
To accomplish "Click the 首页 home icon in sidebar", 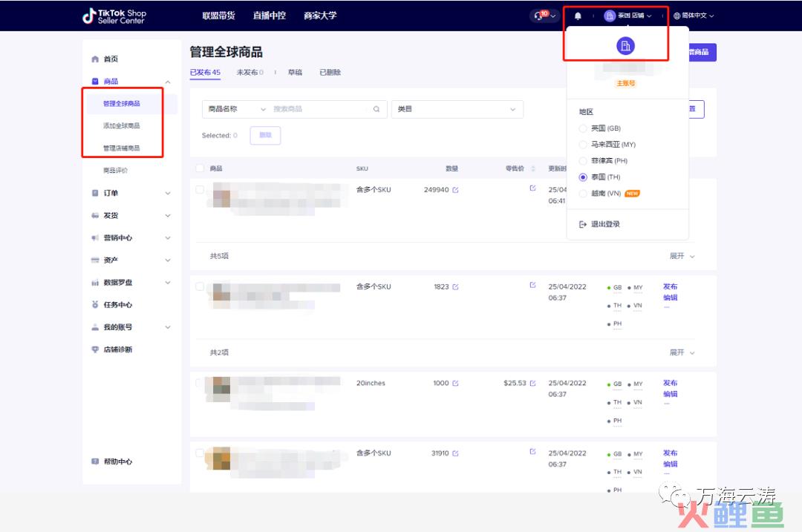I will point(94,59).
